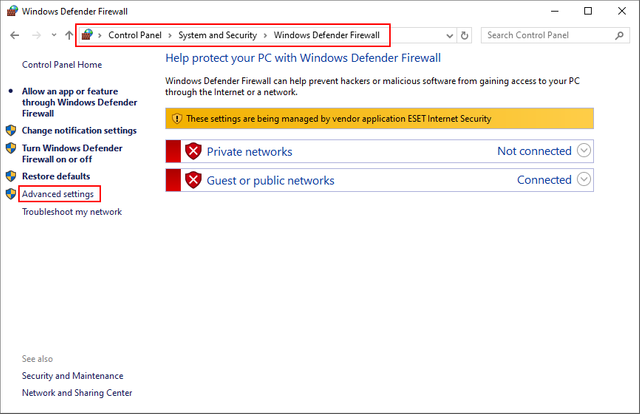This screenshot has height=414, width=640.
Task: Open the address bar history dropdown
Action: [x=449, y=36]
